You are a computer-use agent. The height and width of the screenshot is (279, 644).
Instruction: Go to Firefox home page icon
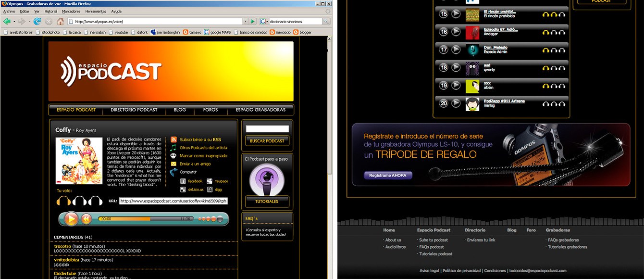click(x=61, y=22)
